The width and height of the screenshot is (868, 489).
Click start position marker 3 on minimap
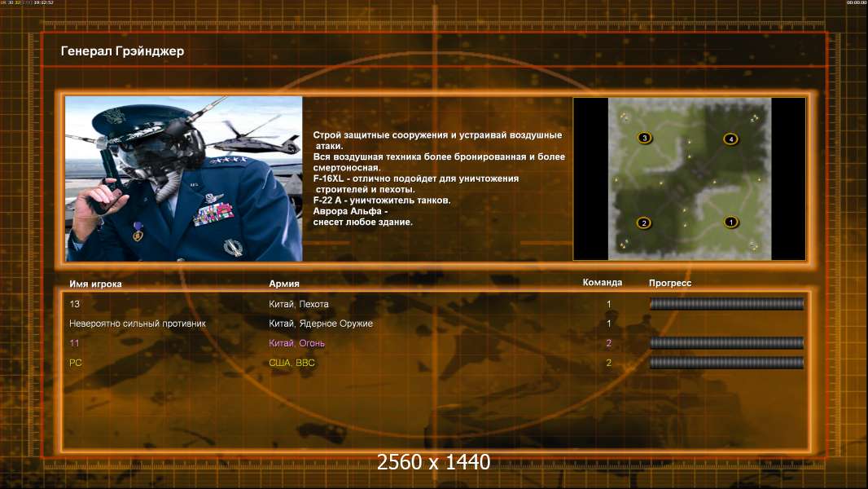pyautogui.click(x=644, y=138)
